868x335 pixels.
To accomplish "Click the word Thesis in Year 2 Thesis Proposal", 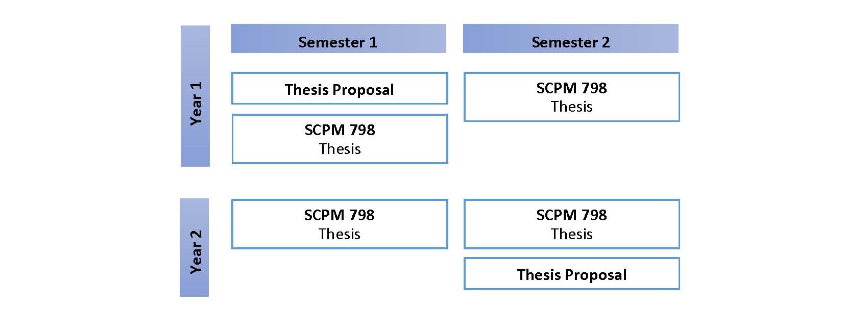I will 539,275.
